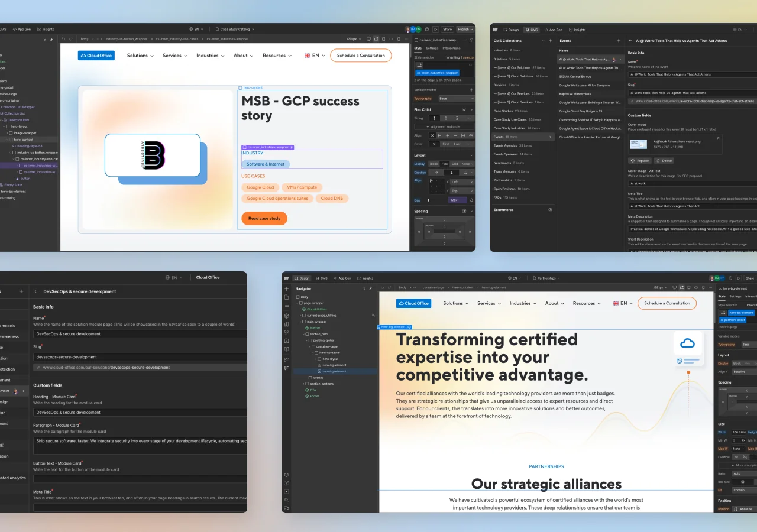The width and height of the screenshot is (757, 532).
Task: Open Settings tab in MSB case study window
Action: 432,48
